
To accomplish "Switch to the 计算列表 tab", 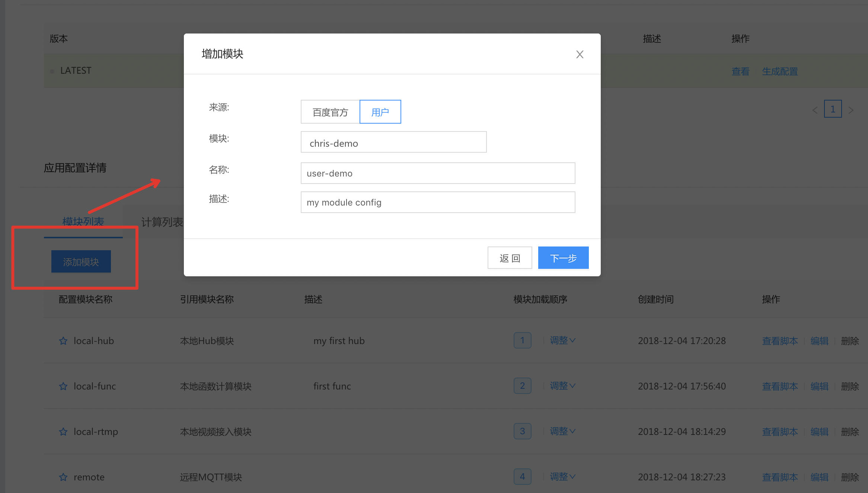I will click(x=162, y=222).
